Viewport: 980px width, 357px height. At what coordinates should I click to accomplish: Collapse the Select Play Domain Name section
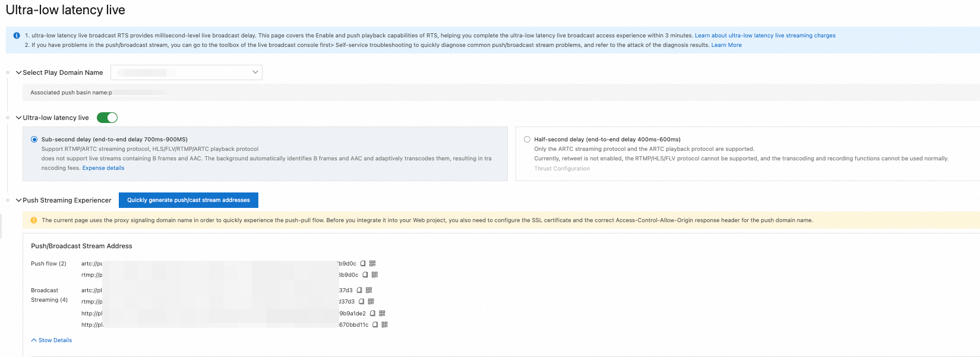click(x=18, y=72)
